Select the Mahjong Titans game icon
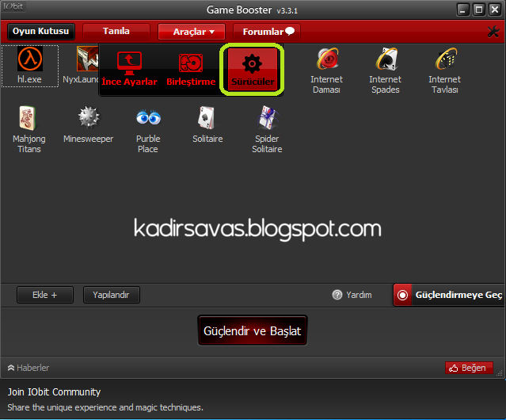 pos(29,130)
